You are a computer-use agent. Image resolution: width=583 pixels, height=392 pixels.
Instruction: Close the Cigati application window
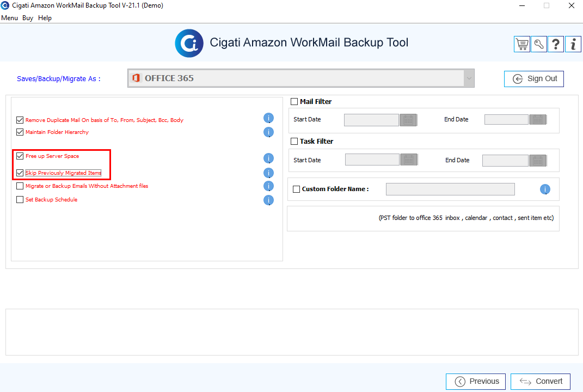(x=572, y=5)
